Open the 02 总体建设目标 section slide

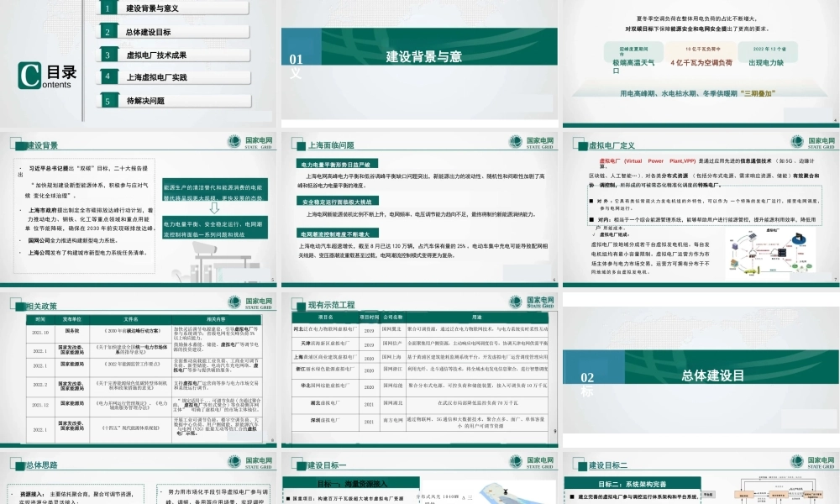point(701,370)
